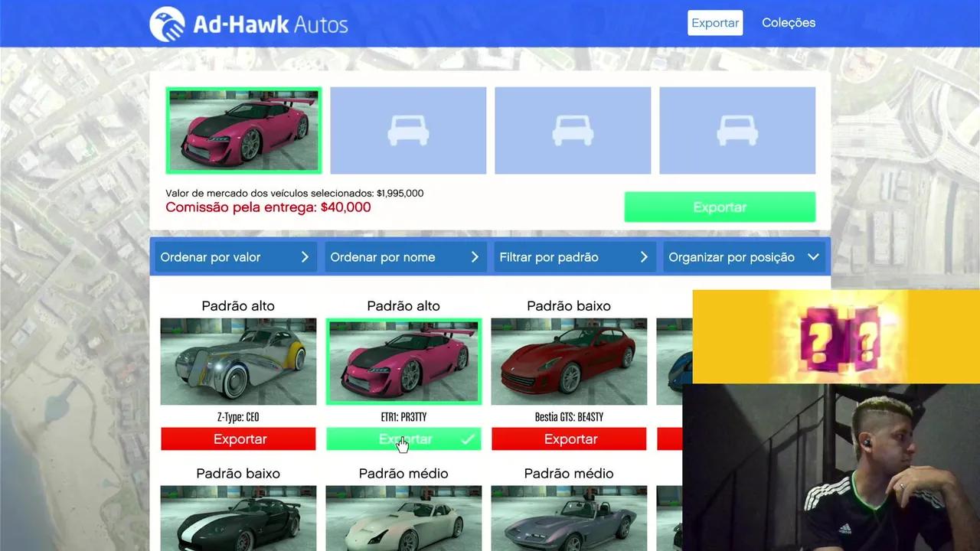Switch to the Coleções tab

click(x=789, y=23)
